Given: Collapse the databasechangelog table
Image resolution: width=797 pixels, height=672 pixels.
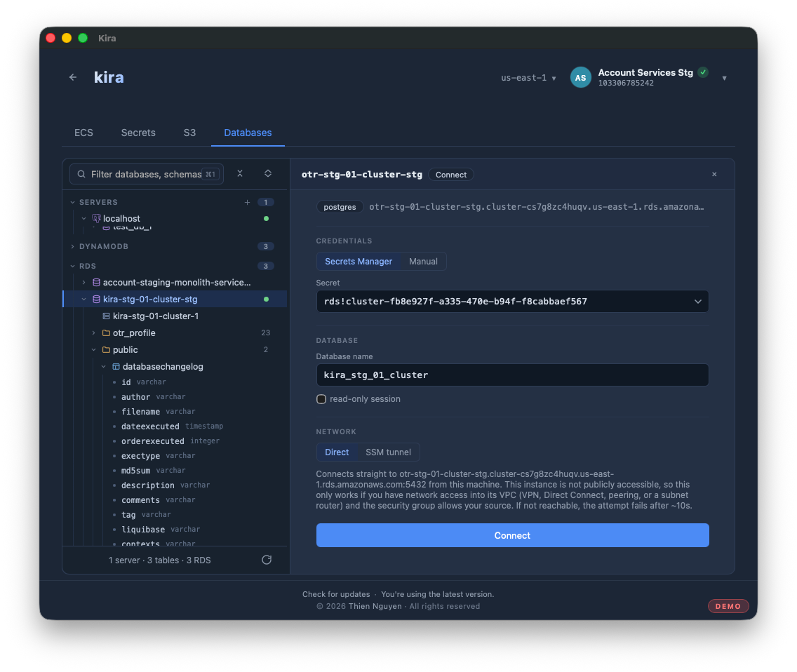Looking at the screenshot, I should pyautogui.click(x=104, y=366).
